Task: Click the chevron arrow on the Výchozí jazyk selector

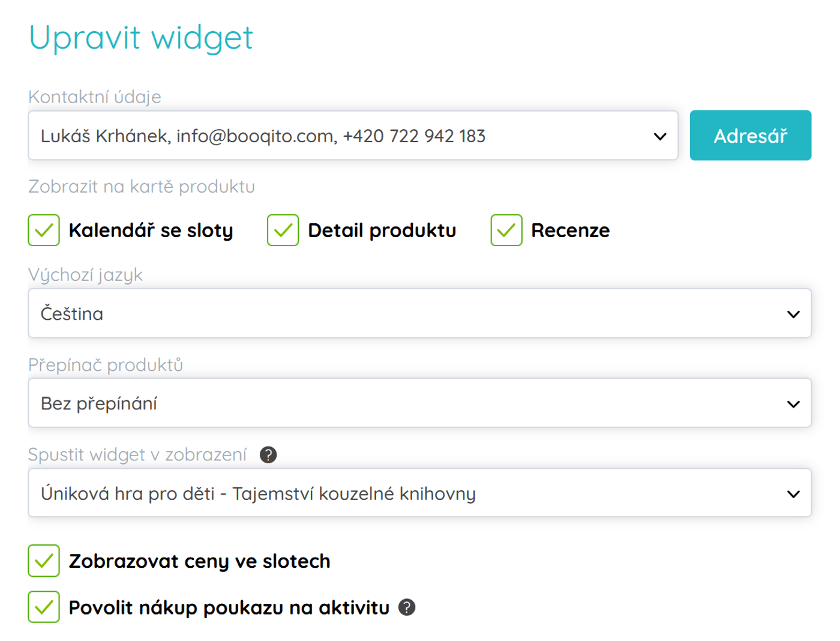Action: pyautogui.click(x=793, y=313)
